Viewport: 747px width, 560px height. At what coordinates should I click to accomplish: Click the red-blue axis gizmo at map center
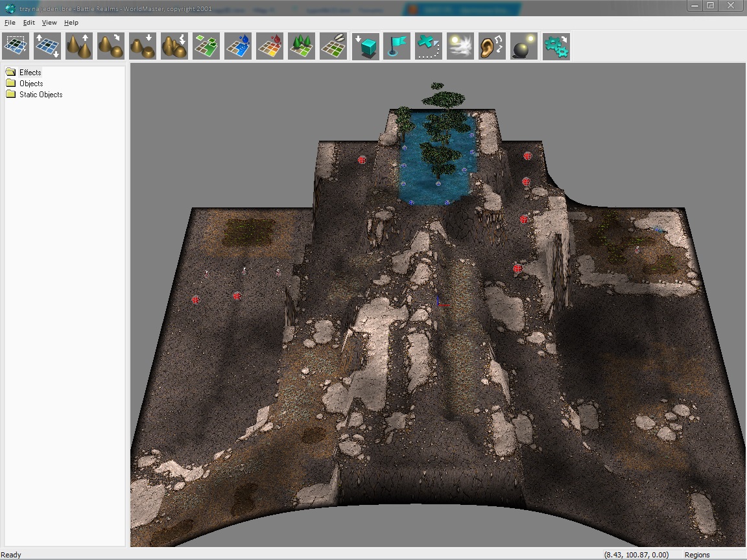pyautogui.click(x=442, y=301)
